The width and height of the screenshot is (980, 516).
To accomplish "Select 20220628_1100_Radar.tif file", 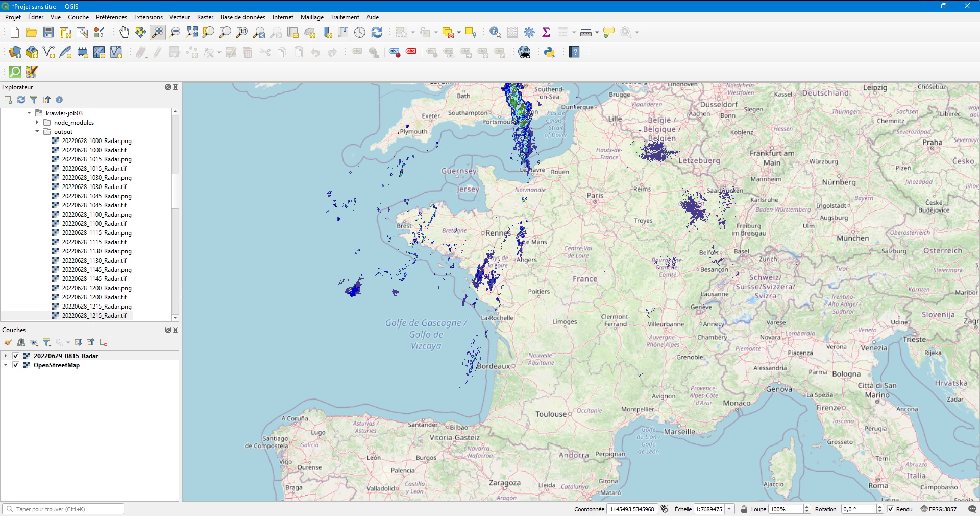I will pyautogui.click(x=94, y=223).
